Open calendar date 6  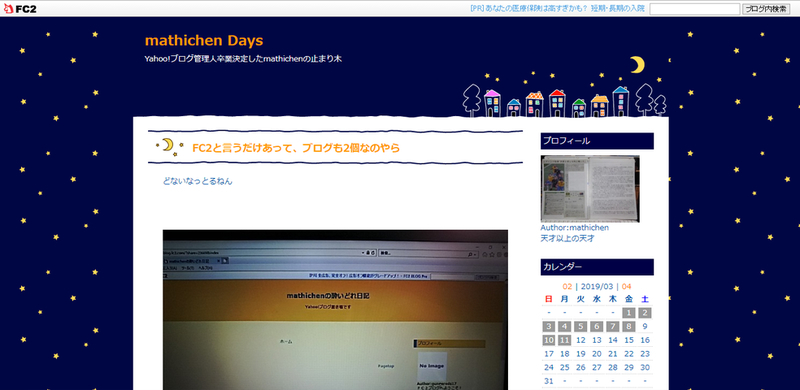click(x=597, y=326)
